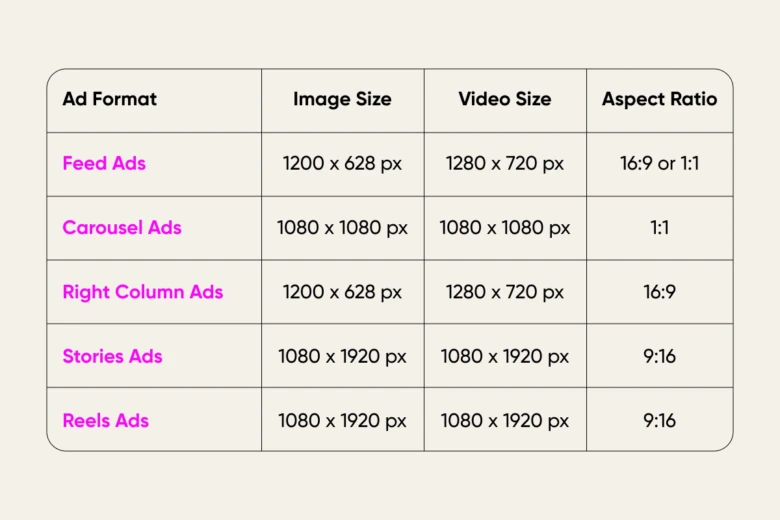Select the Reels Ads video size cell
Screen dimensions: 780x520
pyautogui.click(x=505, y=420)
